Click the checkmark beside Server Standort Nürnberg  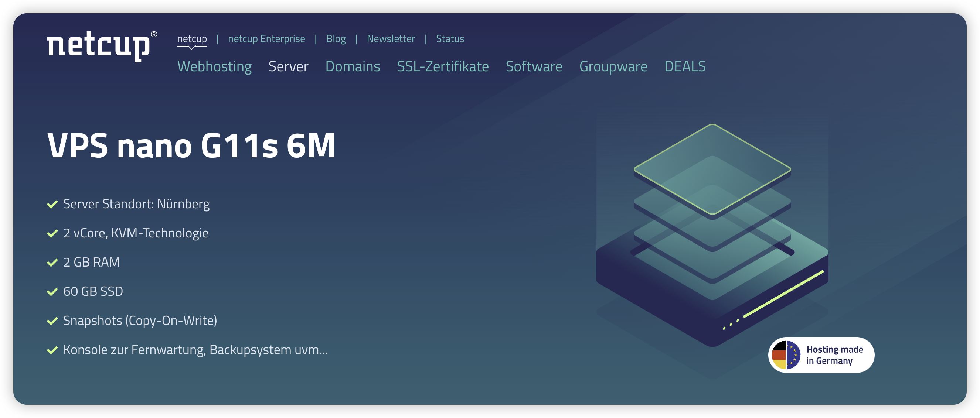click(x=52, y=205)
